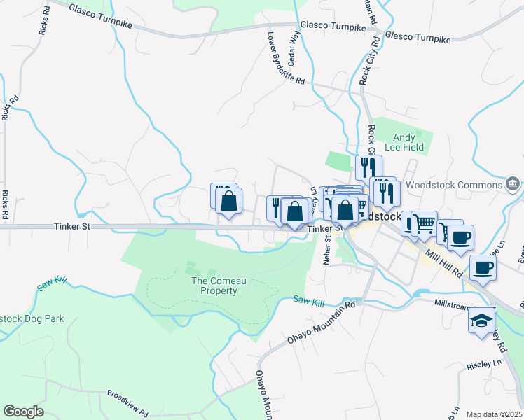Click the Ohayo Mountain Rd label

(x=321, y=323)
